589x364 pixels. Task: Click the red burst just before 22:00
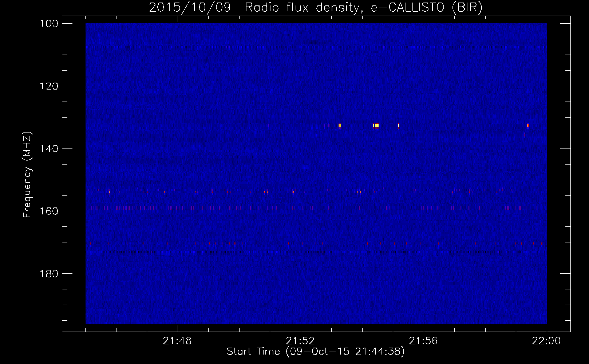528,125
